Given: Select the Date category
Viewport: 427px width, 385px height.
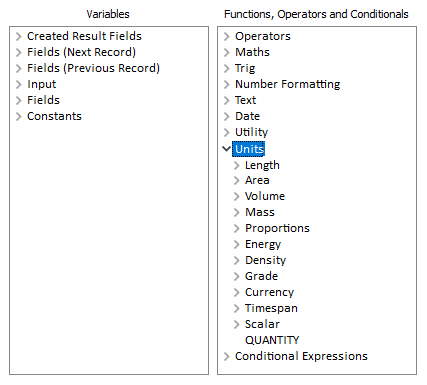Looking at the screenshot, I should [247, 116].
